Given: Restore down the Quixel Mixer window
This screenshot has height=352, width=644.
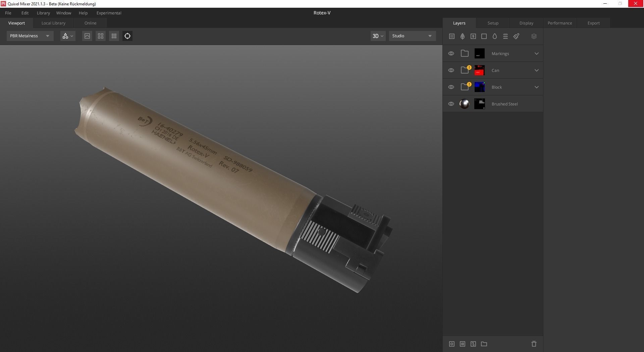Looking at the screenshot, I should point(620,4).
